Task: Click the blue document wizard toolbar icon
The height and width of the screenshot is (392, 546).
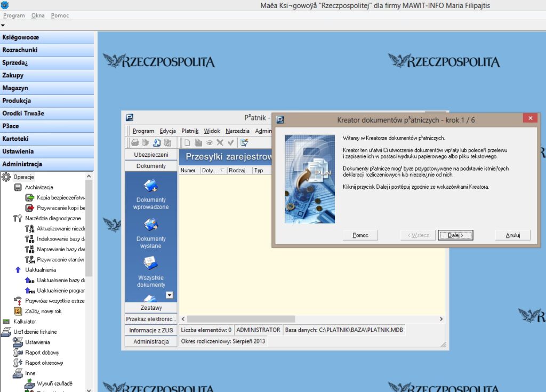Action: [157, 142]
